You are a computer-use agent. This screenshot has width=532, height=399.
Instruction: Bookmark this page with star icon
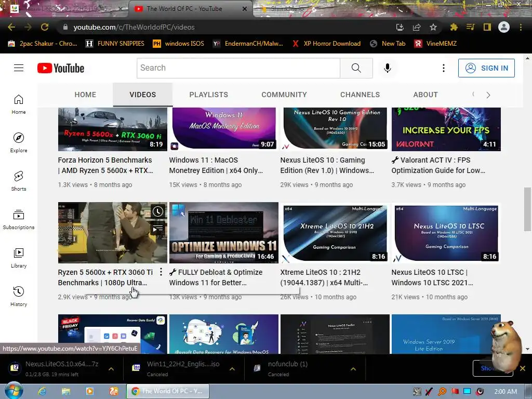433,27
